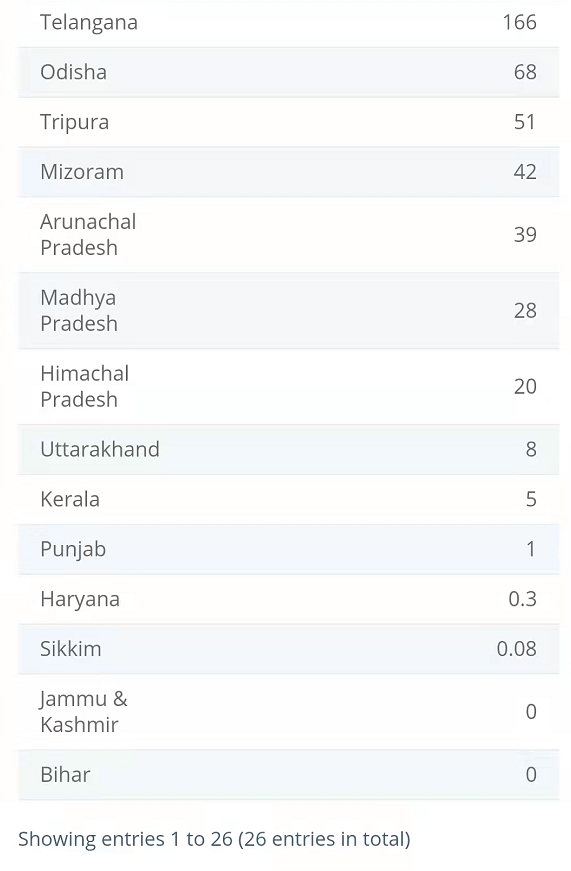This screenshot has height=871, width=571.
Task: Click the 0.08 value for Sikkim
Action: pos(517,649)
